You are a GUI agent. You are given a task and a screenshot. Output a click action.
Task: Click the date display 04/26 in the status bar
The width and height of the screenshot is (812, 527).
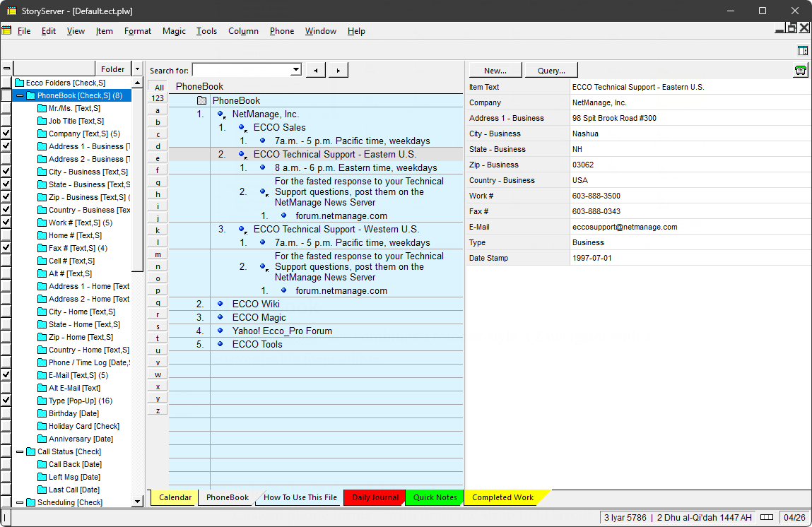[x=794, y=517]
